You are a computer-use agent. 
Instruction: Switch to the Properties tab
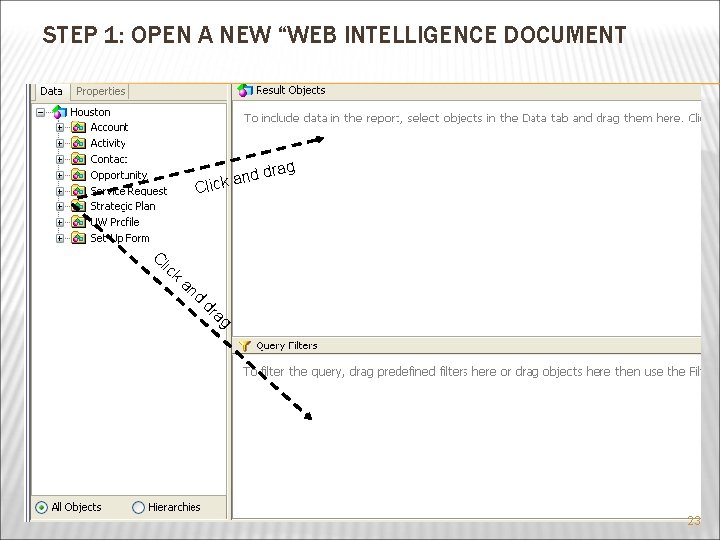tap(101, 91)
